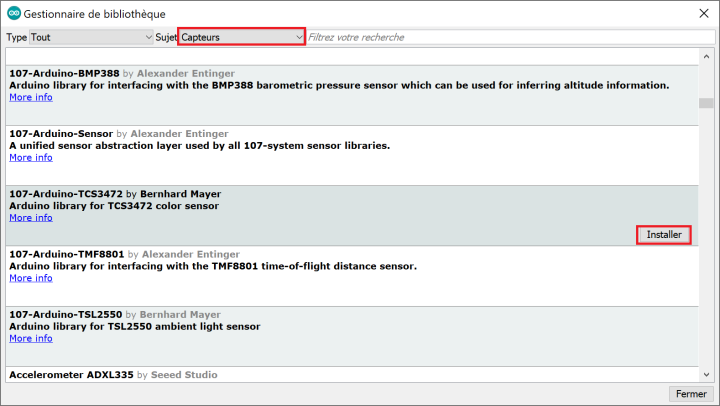
Task: Click 'Arduino library for TCS3472 color sensor' text
Action: click(114, 206)
